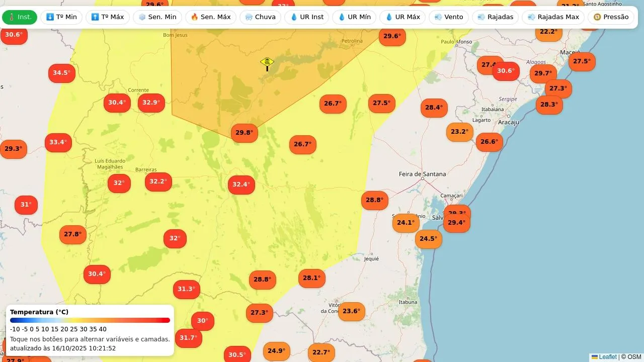Show Rajadas Max layer
Viewport: 644px width, 362px height.
[x=553, y=17]
